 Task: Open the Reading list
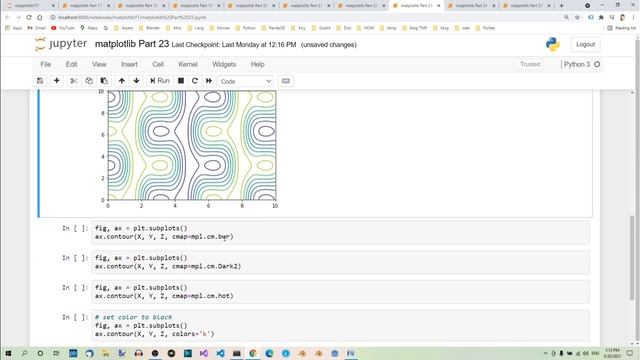coord(621,28)
